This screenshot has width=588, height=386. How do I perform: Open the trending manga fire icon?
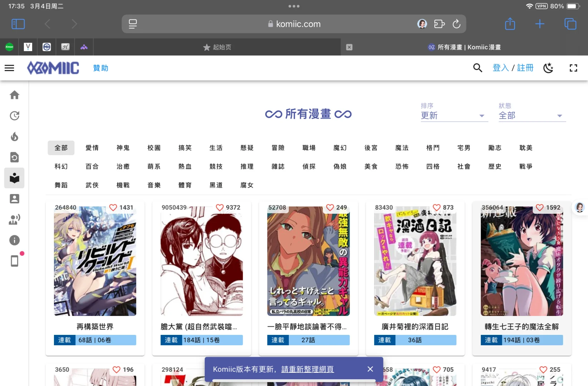pyautogui.click(x=14, y=137)
